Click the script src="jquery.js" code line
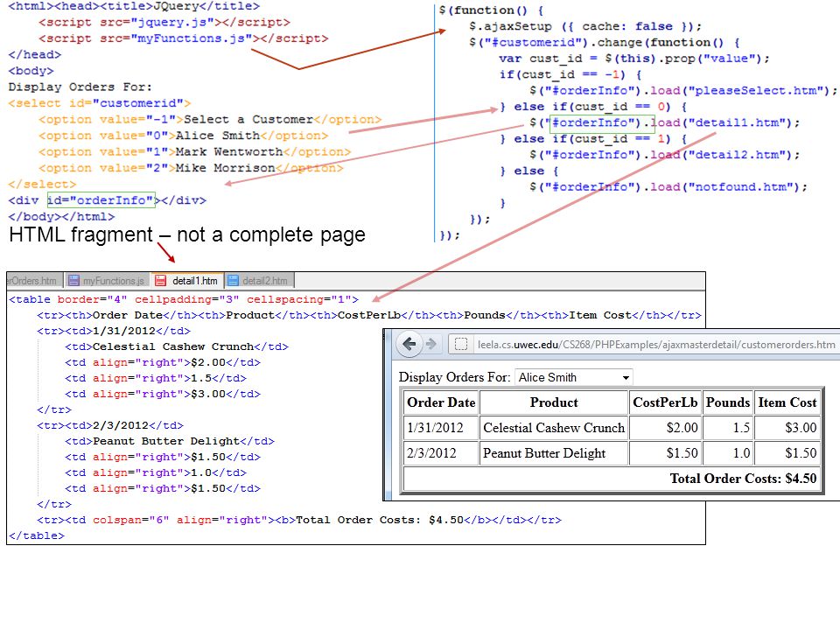The width and height of the screenshot is (840, 630). click(164, 22)
